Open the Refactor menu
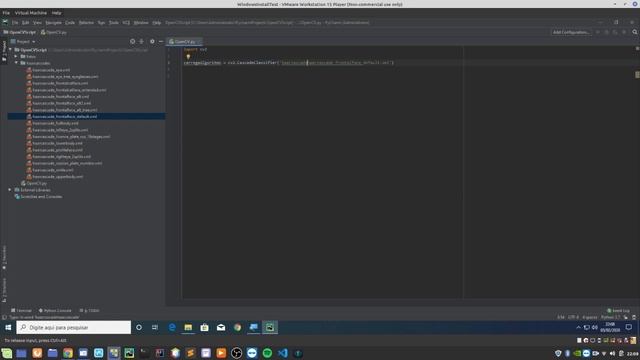 click(86, 22)
